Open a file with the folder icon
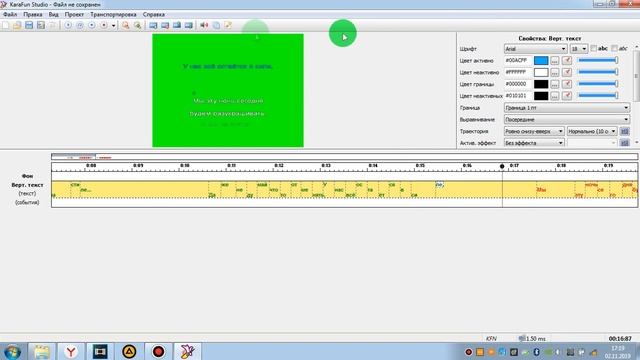This screenshot has width=640, height=360. [x=17, y=25]
